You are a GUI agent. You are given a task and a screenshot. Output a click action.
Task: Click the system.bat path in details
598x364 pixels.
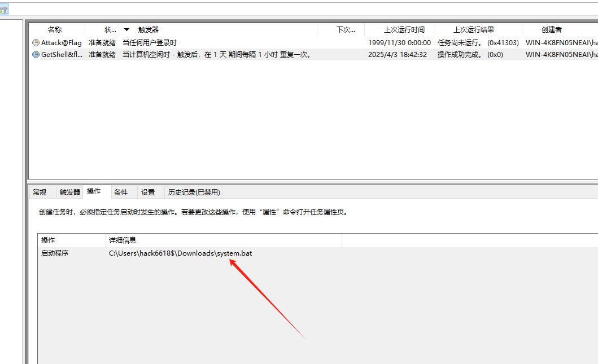tap(180, 253)
